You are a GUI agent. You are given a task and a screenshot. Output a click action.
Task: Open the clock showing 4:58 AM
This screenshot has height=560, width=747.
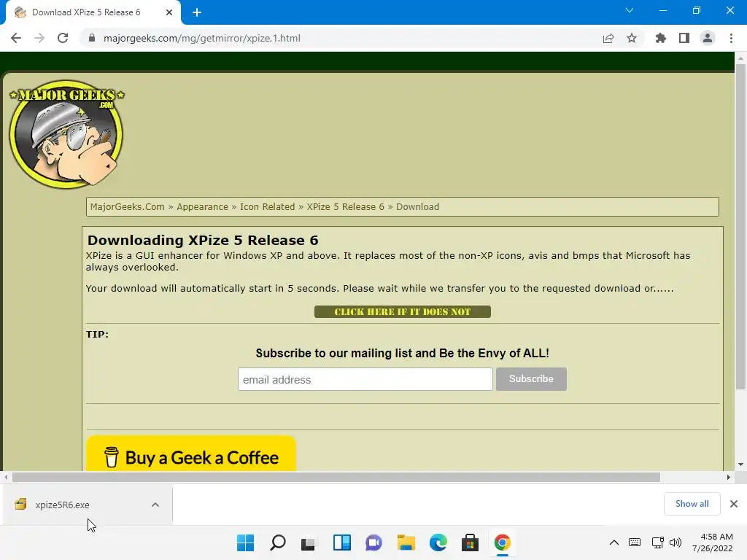[713, 542]
